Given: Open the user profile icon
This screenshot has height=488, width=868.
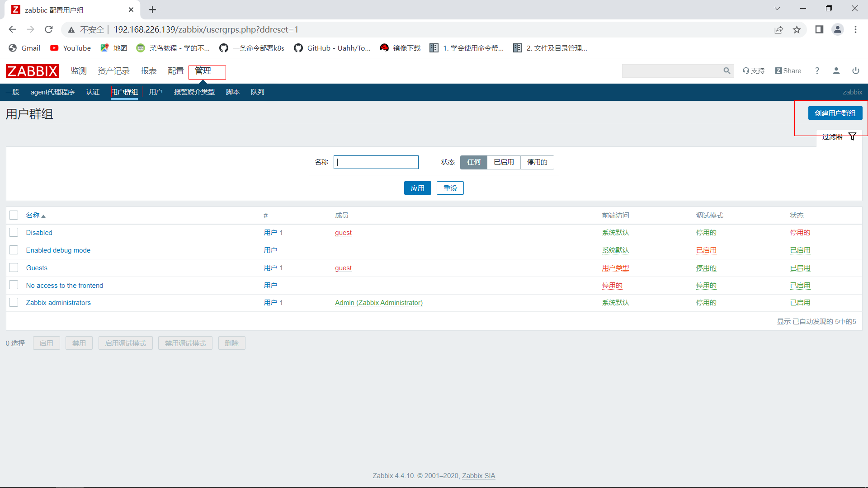Looking at the screenshot, I should [x=836, y=71].
